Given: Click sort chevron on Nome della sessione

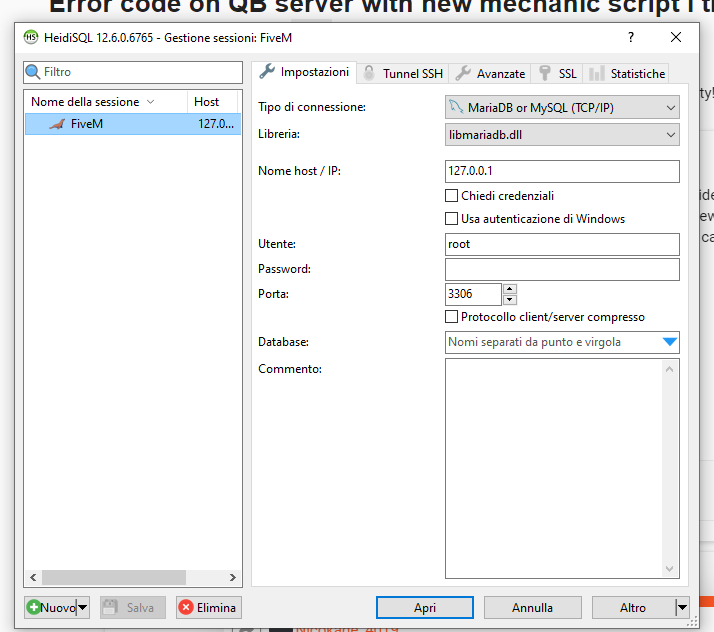Looking at the screenshot, I should click(150, 102).
